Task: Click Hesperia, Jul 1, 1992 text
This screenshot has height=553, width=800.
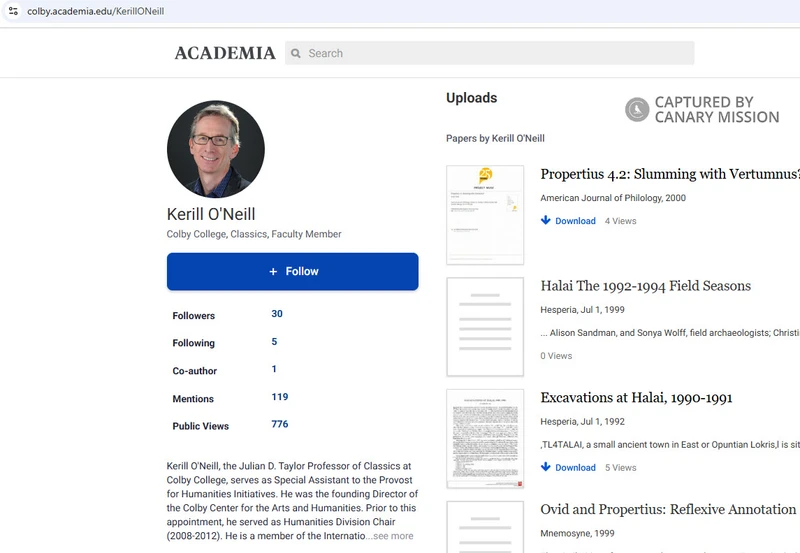Action: pos(582,421)
